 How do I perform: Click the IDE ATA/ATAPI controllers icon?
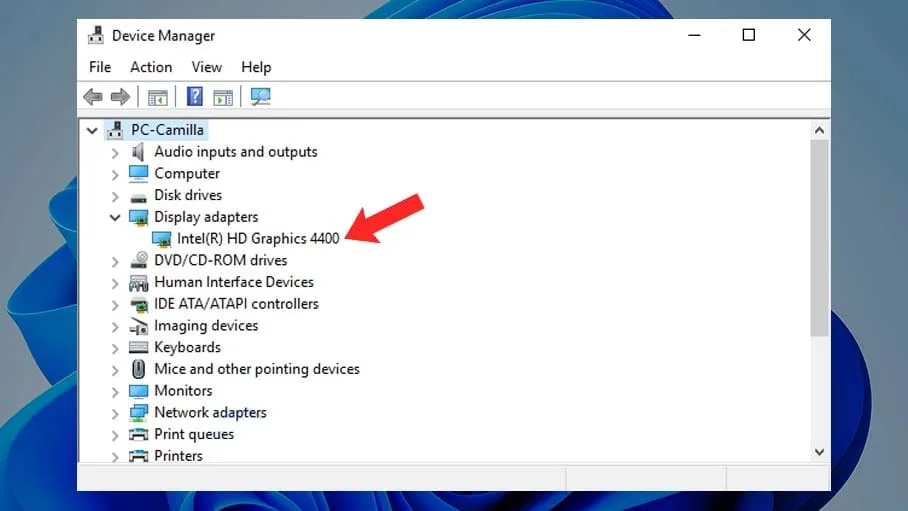coord(139,304)
